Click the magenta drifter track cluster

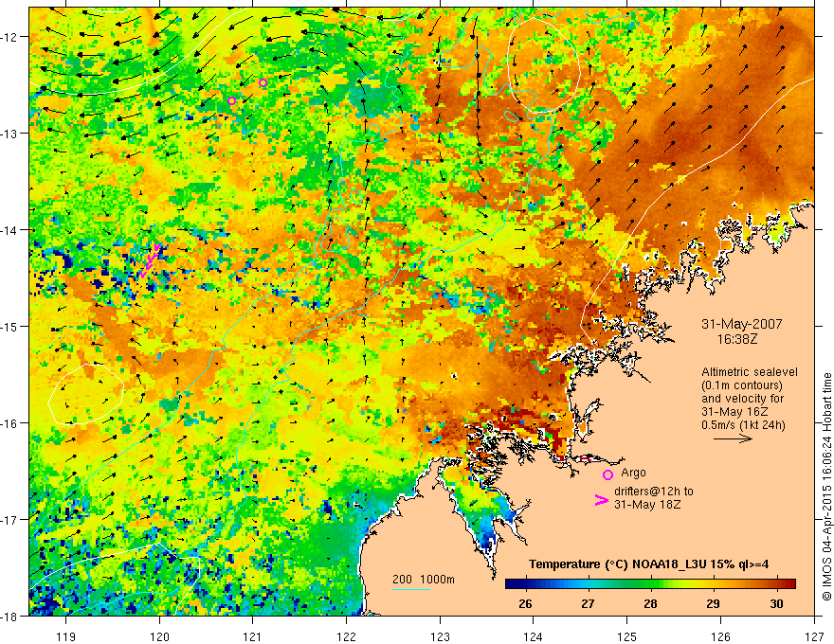click(150, 260)
